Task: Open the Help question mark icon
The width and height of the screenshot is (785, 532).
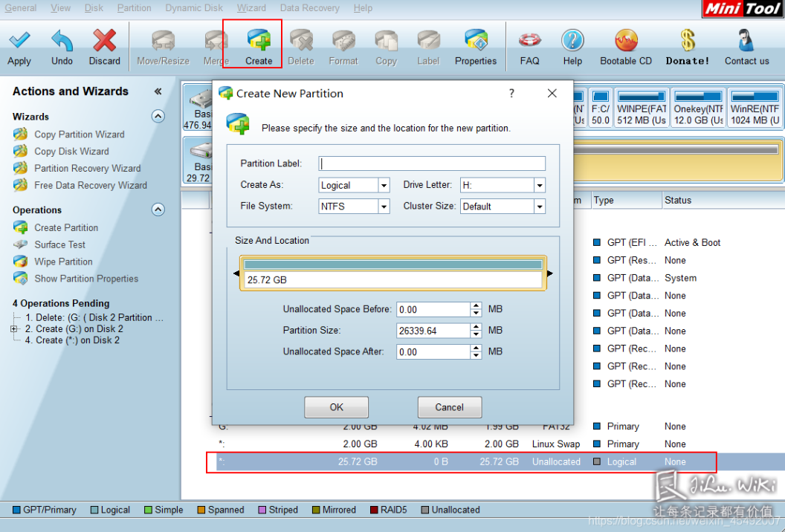Action: 572,41
